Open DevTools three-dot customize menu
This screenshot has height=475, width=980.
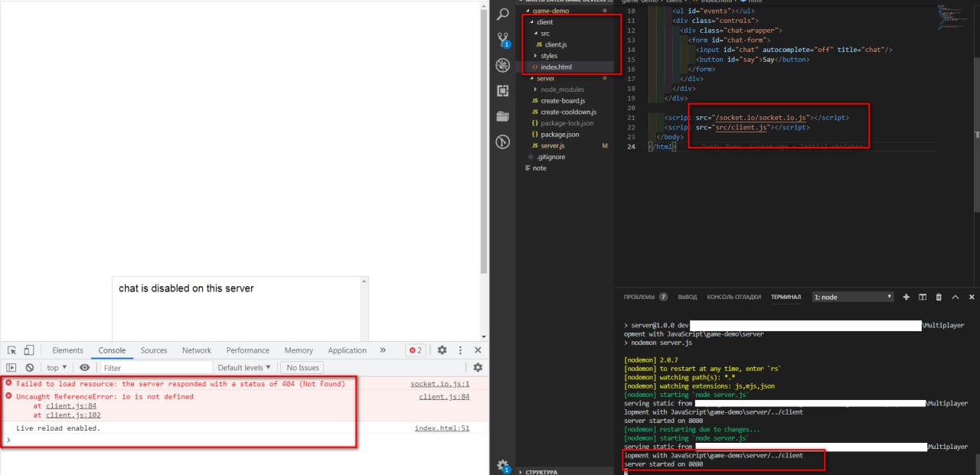pyautogui.click(x=460, y=350)
